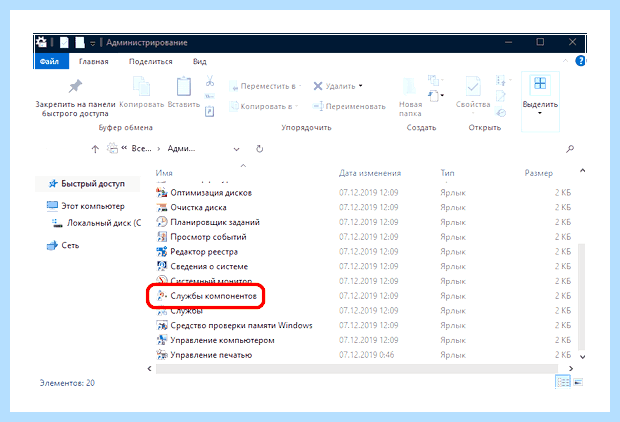Select the Службы компонентов file name
The height and width of the screenshot is (422, 620).
coord(214,296)
